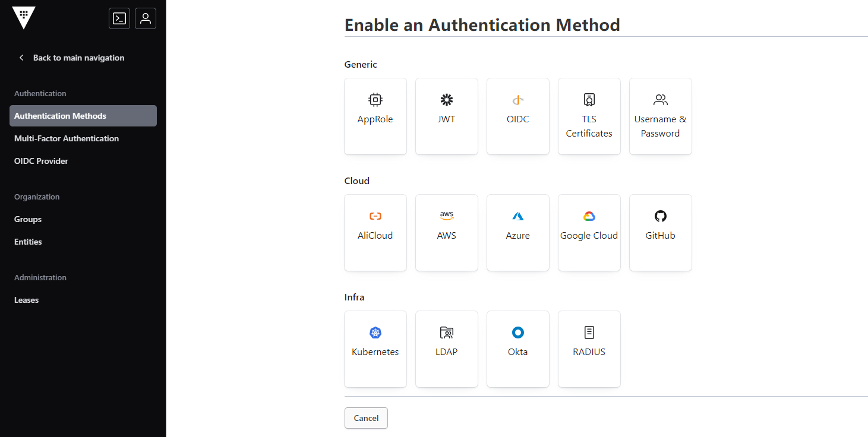Select the Kubernetes auth tile

[375, 349]
